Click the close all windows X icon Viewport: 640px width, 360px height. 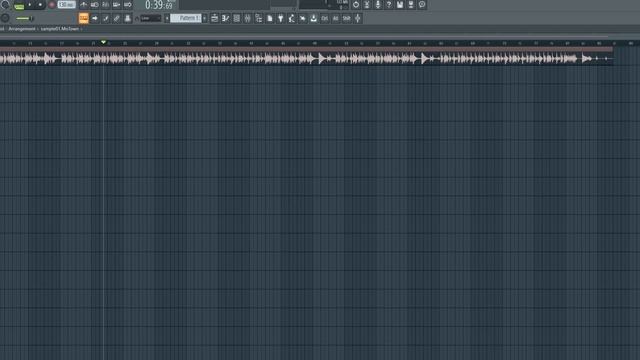[x=303, y=18]
